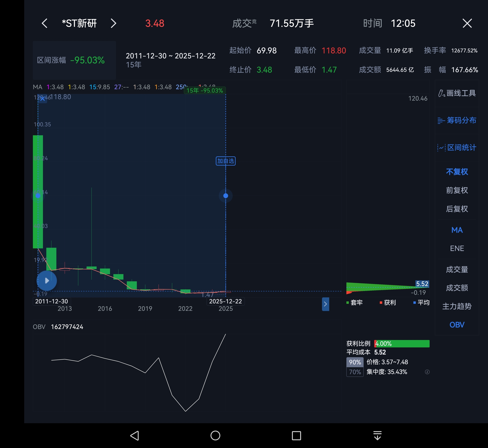This screenshot has width=488, height=448.
Task: Show 主力趋势 sub-indicator
Action: (x=457, y=306)
